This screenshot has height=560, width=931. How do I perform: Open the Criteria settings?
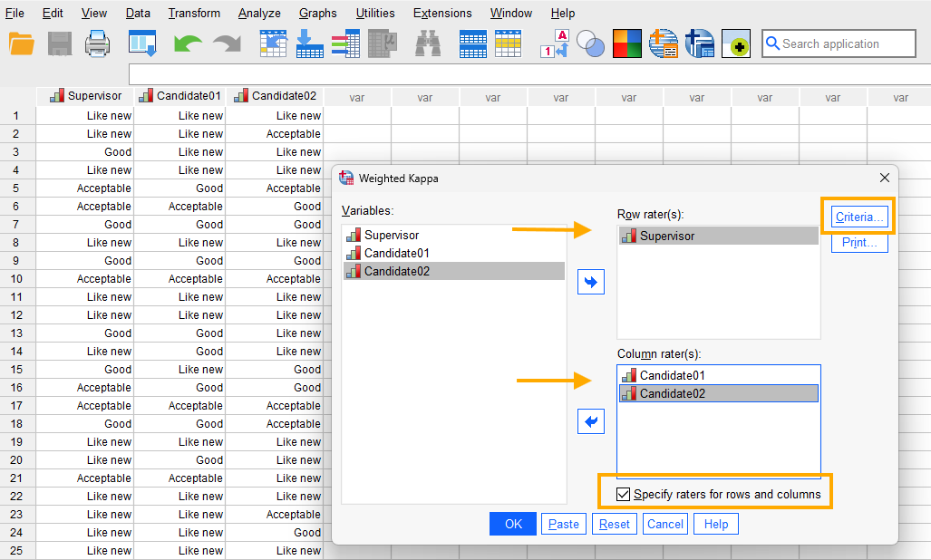click(858, 216)
